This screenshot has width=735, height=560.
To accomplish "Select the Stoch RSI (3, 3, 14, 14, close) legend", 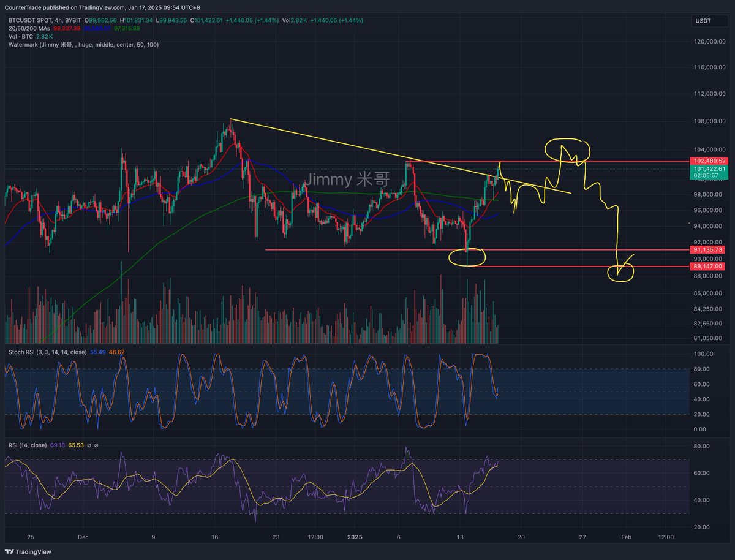I will [x=47, y=352].
